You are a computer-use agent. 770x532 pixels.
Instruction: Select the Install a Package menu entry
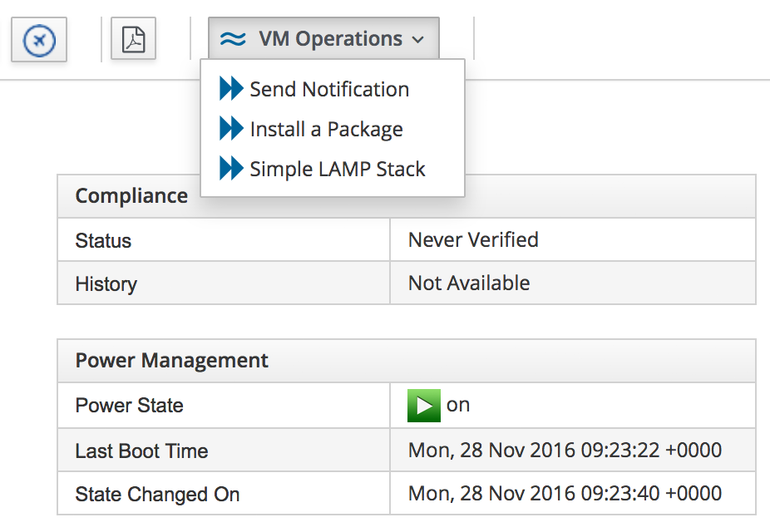point(326,129)
